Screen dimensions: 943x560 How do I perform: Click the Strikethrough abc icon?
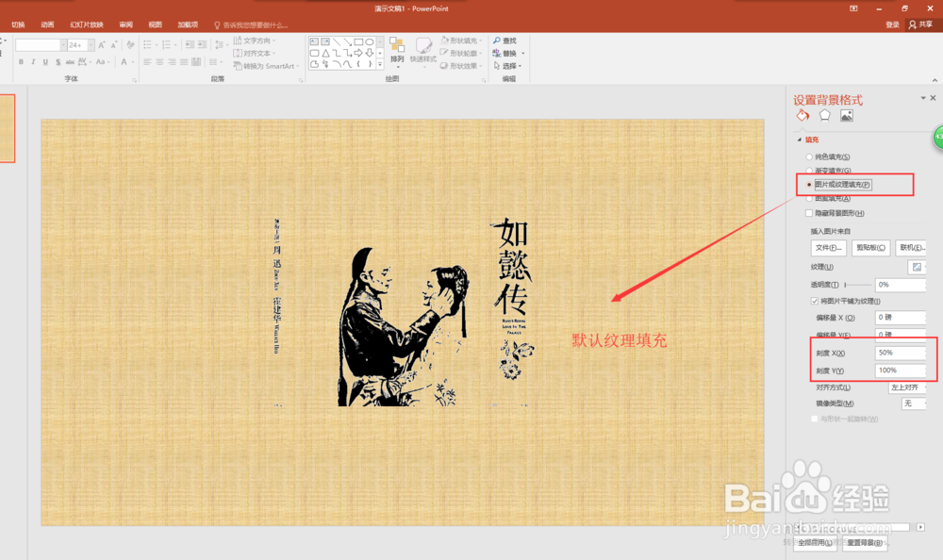(x=71, y=62)
